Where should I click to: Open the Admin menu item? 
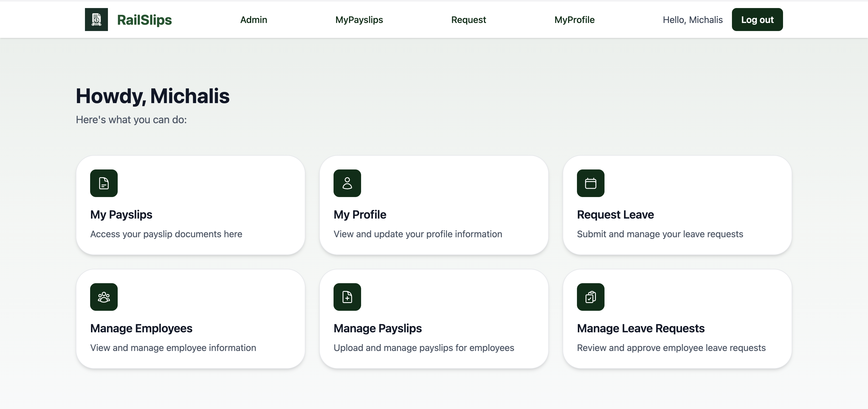click(253, 20)
